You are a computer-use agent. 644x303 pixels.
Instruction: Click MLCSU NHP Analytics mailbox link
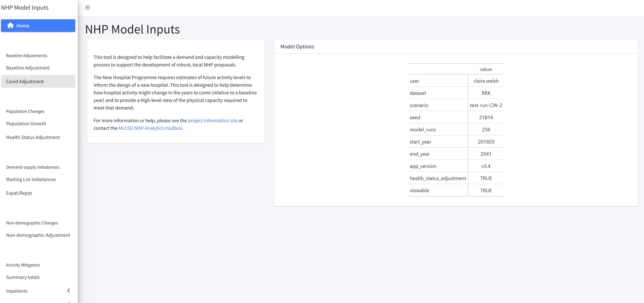pos(150,128)
